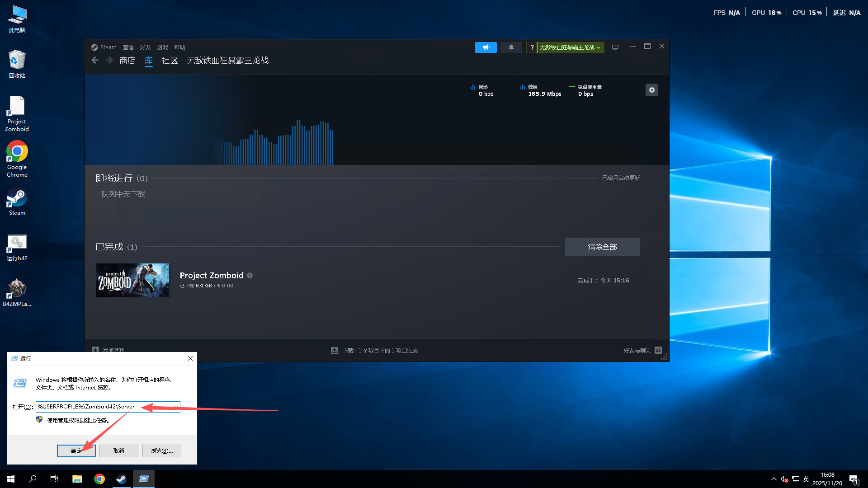Open the 游戏 menu
This screenshot has width=868, height=488.
tap(162, 47)
